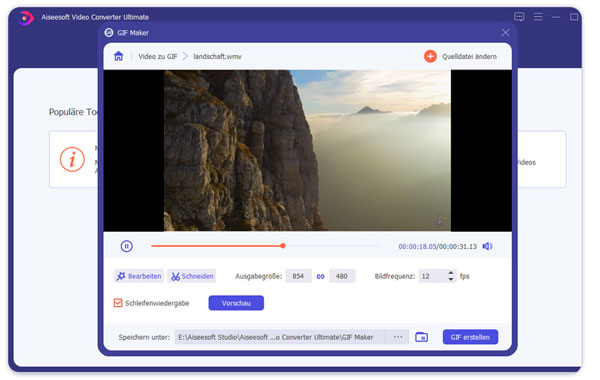The image size is (600, 380).
Task: Click the Video zu GIF breadcrumb
Action: [158, 57]
